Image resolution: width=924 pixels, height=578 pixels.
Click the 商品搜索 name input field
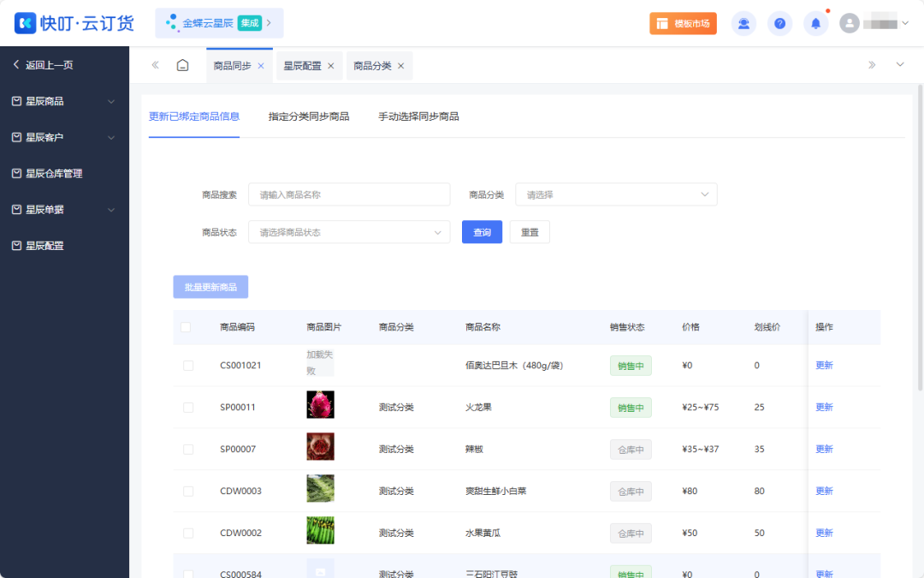348,195
